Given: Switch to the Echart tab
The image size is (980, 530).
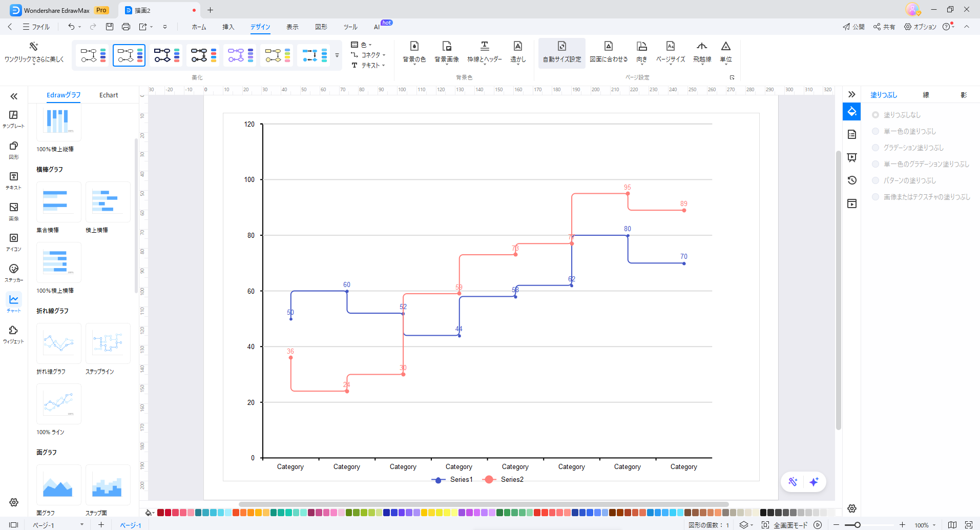Looking at the screenshot, I should [109, 95].
